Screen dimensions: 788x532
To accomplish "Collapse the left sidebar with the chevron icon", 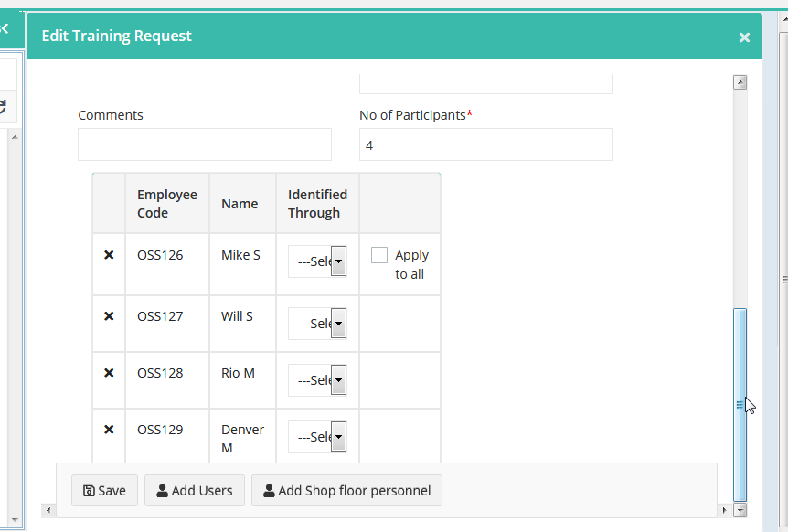I will [x=4, y=28].
